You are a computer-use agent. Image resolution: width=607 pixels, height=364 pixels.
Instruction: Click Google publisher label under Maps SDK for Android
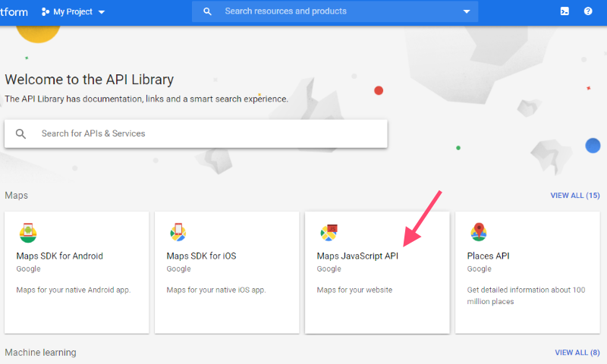coord(28,269)
